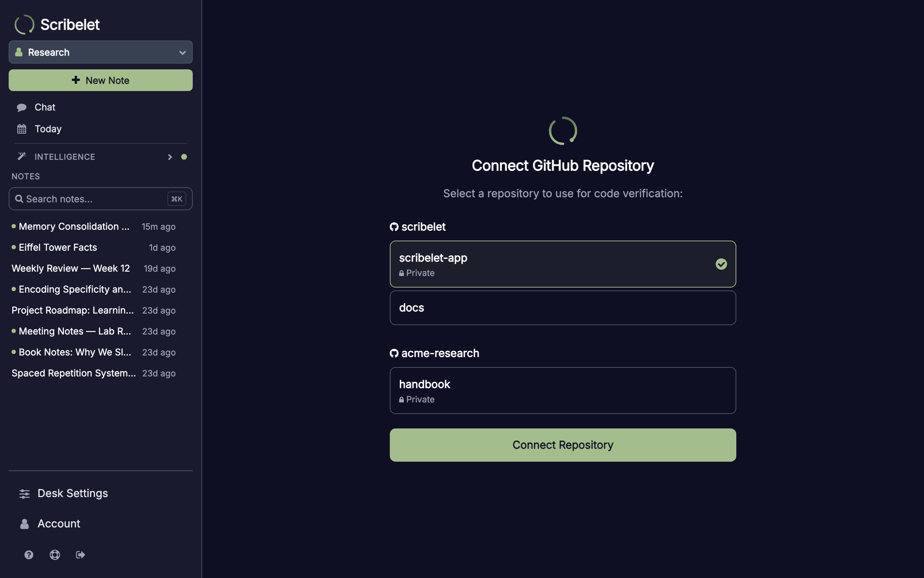This screenshot has height=578, width=924.
Task: Open the Research workspace dropdown
Action: [100, 52]
